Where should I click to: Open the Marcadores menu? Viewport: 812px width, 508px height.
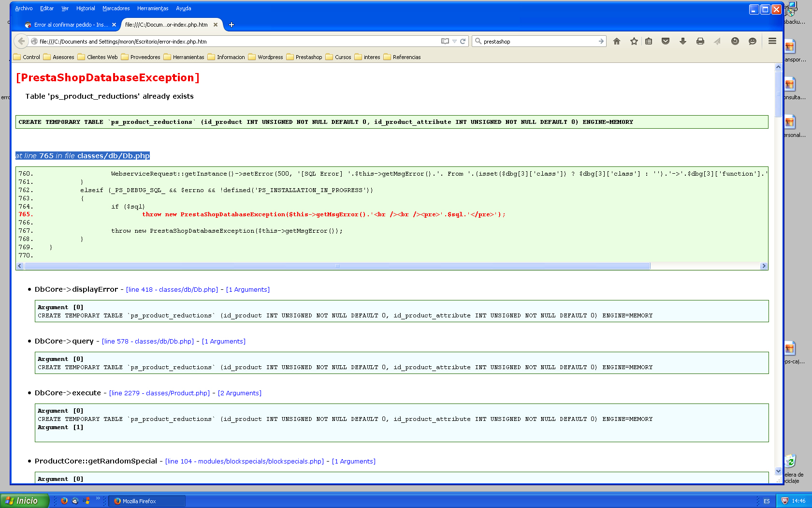tap(116, 8)
